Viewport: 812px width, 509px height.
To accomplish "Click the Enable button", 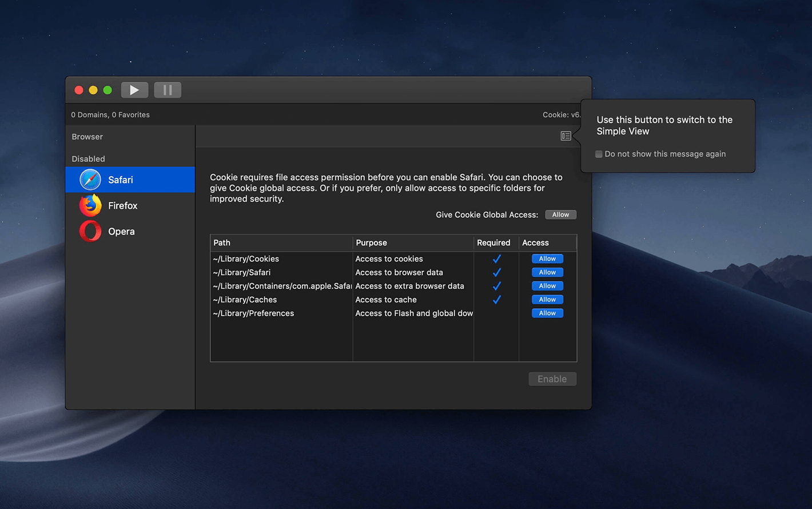I will (552, 379).
